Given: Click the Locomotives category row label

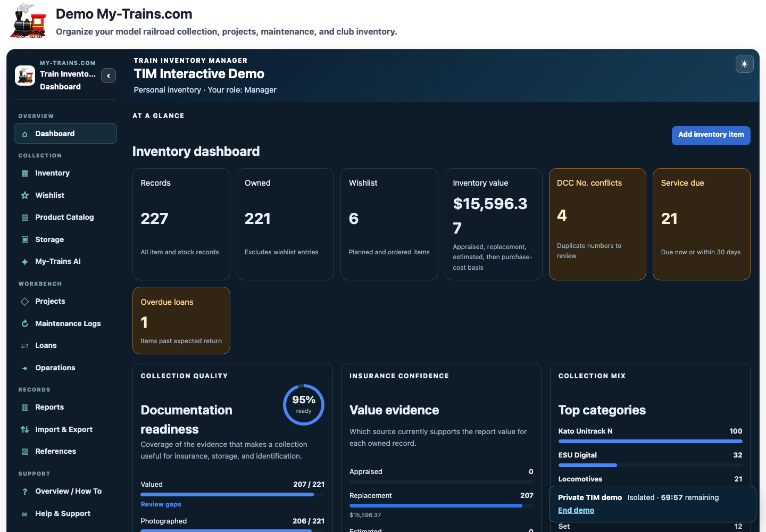Looking at the screenshot, I should pyautogui.click(x=580, y=479).
